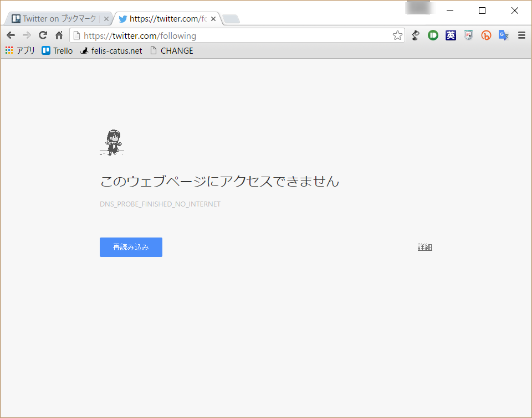This screenshot has width=532, height=418.
Task: Open the 英 dictionary extension icon
Action: (x=451, y=35)
